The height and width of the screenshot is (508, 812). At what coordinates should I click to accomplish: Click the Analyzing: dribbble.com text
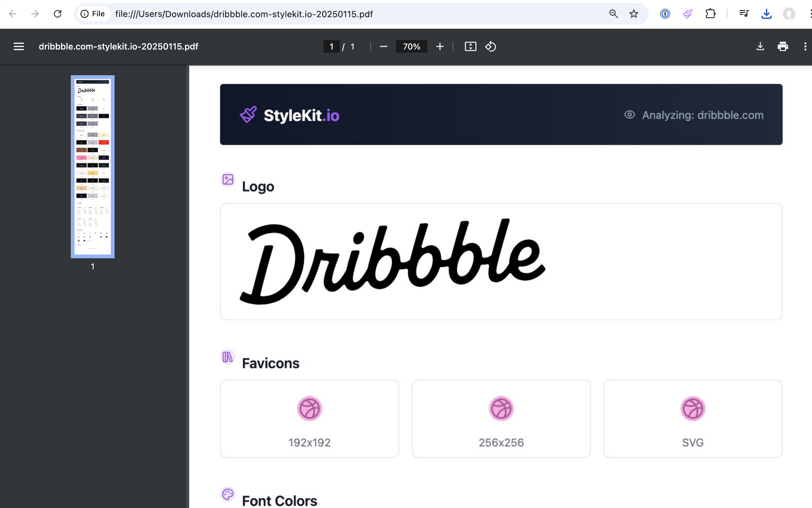pyautogui.click(x=703, y=115)
